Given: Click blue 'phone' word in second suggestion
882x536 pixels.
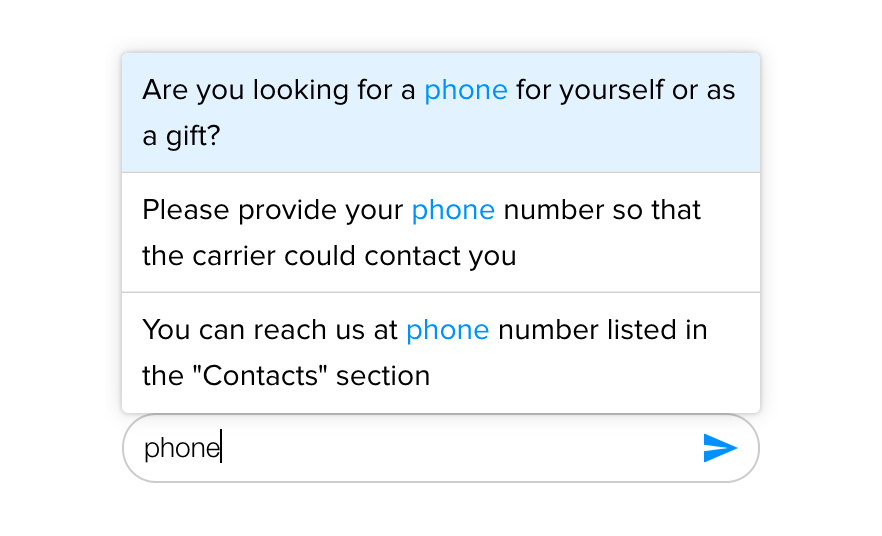Looking at the screenshot, I should click(453, 210).
